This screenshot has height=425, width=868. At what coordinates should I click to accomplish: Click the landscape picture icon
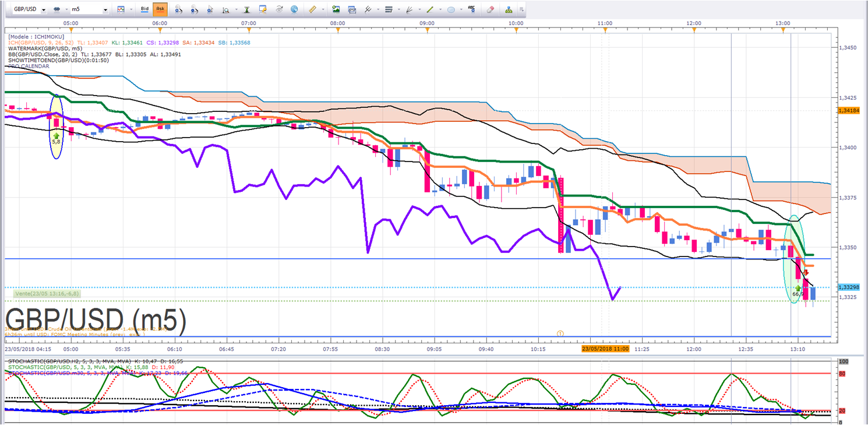tap(336, 10)
